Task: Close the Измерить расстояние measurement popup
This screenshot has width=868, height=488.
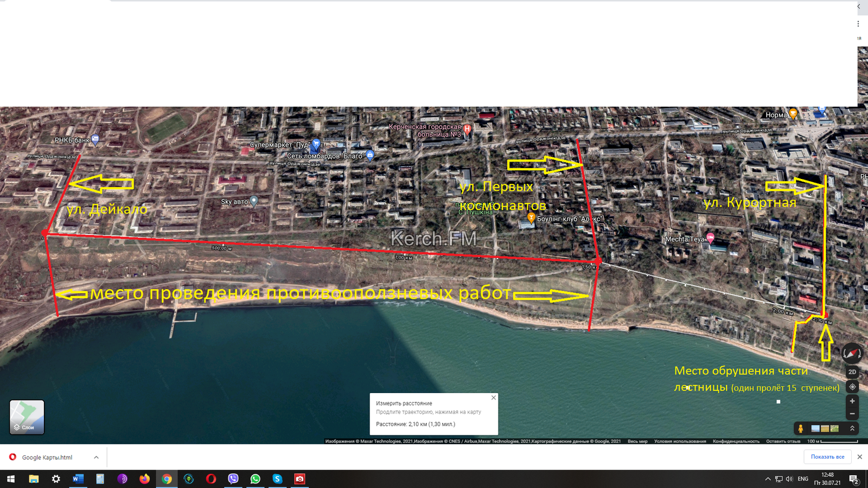Action: [x=493, y=398]
